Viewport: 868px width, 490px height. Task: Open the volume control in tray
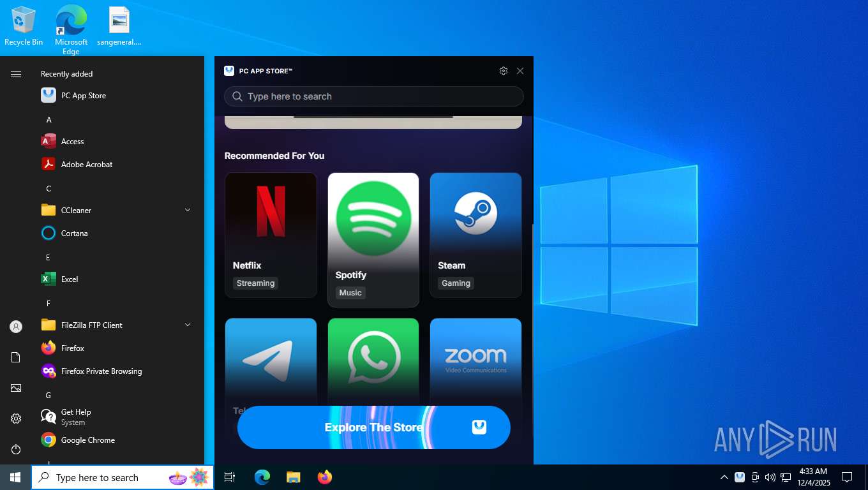770,477
